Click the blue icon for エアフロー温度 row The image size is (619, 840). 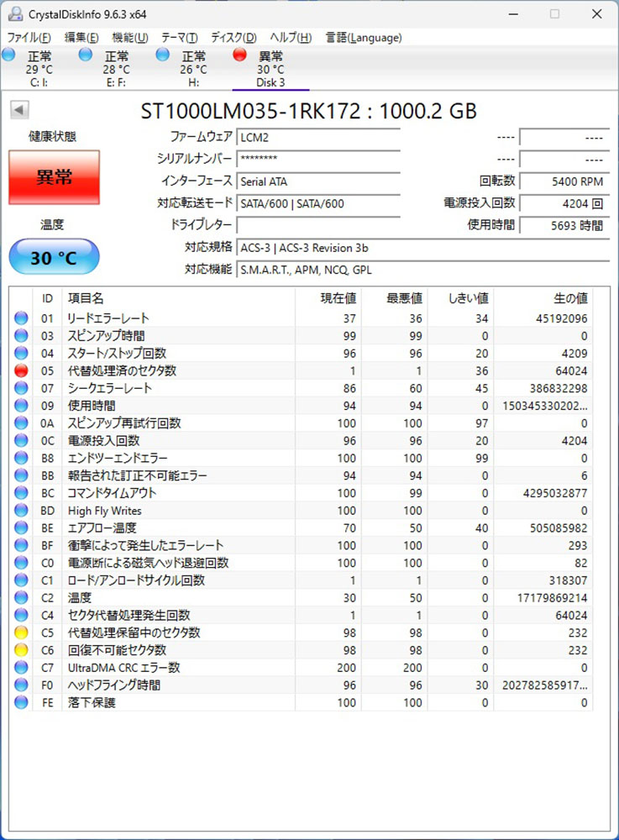(x=21, y=528)
